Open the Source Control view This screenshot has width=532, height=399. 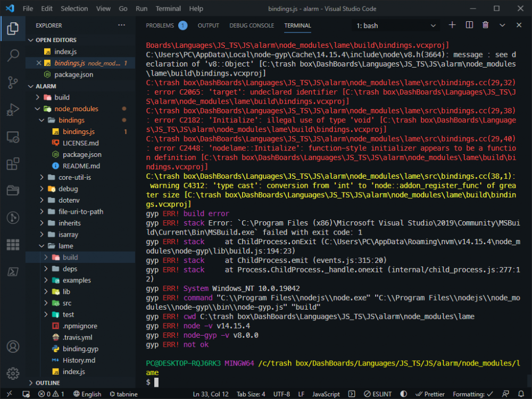click(13, 82)
